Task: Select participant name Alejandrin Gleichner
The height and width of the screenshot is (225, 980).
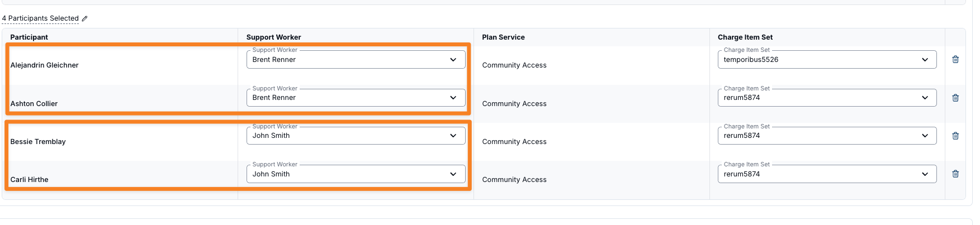Action: click(x=44, y=65)
